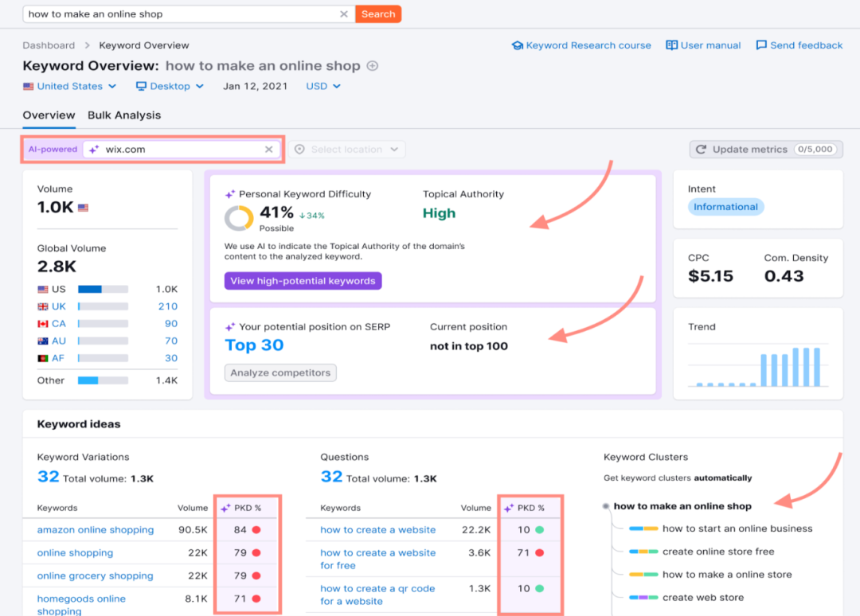The height and width of the screenshot is (616, 860).
Task: Click View high-potential keywords button
Action: coord(303,281)
